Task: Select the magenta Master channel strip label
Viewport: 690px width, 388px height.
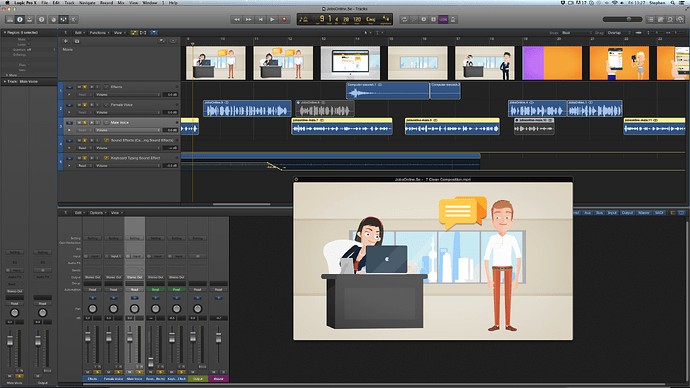Action: [218, 379]
